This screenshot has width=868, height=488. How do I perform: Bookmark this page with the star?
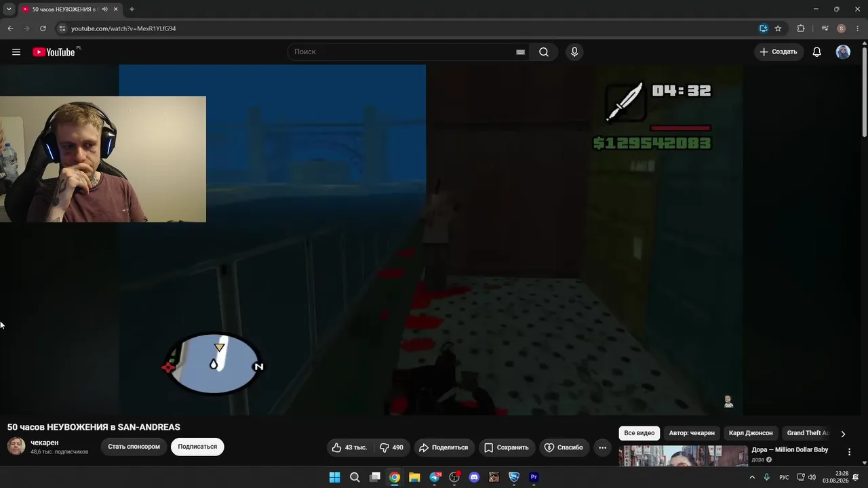(778, 28)
